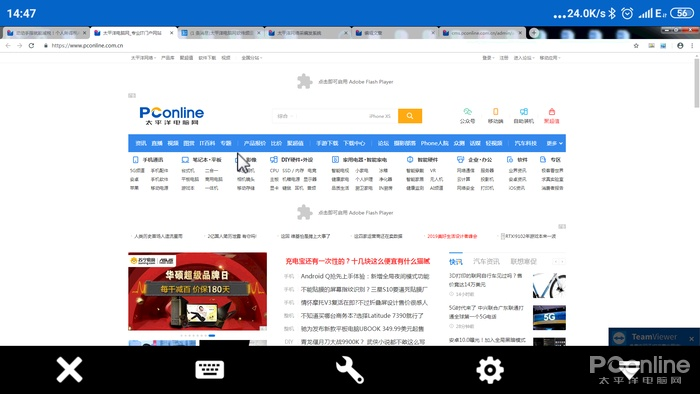The height and width of the screenshot is (394, 700).
Task: Click the page vertical scrollbar
Action: coord(697,83)
